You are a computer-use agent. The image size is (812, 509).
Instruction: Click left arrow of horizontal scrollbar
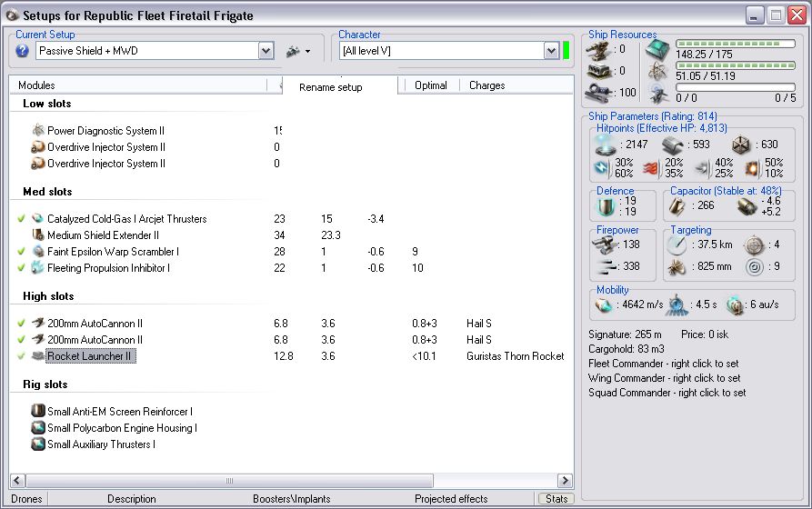pyautogui.click(x=17, y=481)
